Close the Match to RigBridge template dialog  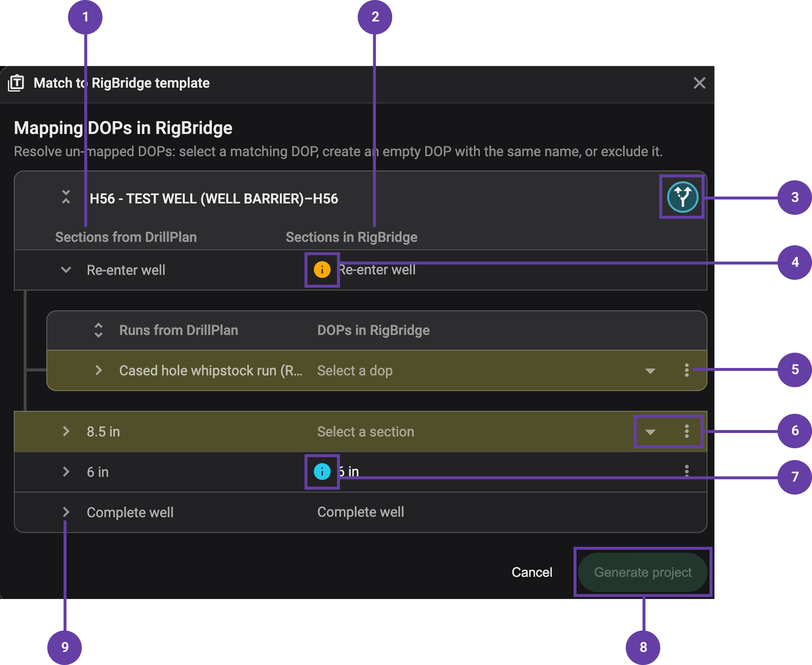click(700, 83)
